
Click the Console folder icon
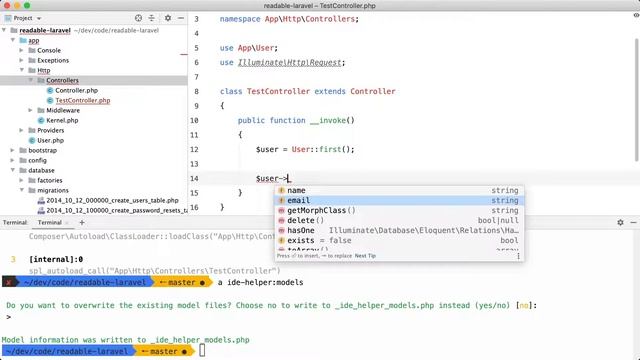point(32,50)
